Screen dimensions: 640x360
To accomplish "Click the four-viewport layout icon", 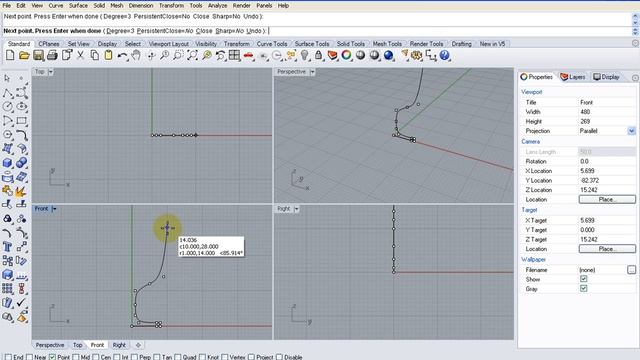I will tap(234, 55).
